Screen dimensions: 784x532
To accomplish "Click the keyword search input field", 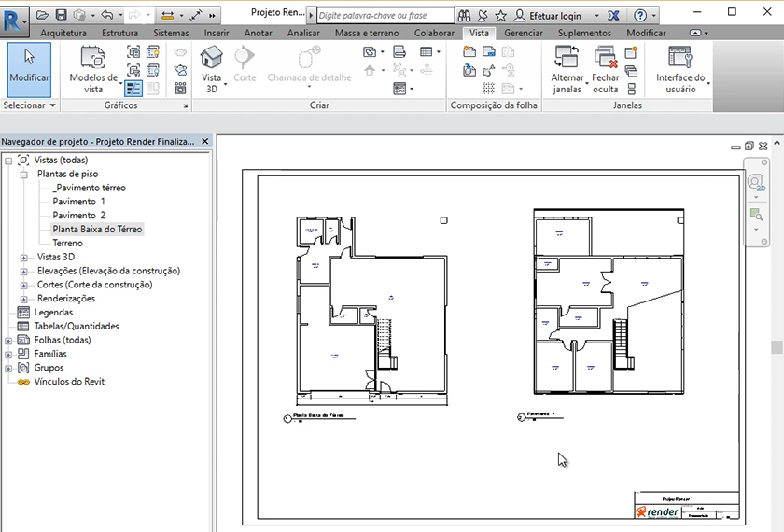I will click(385, 16).
